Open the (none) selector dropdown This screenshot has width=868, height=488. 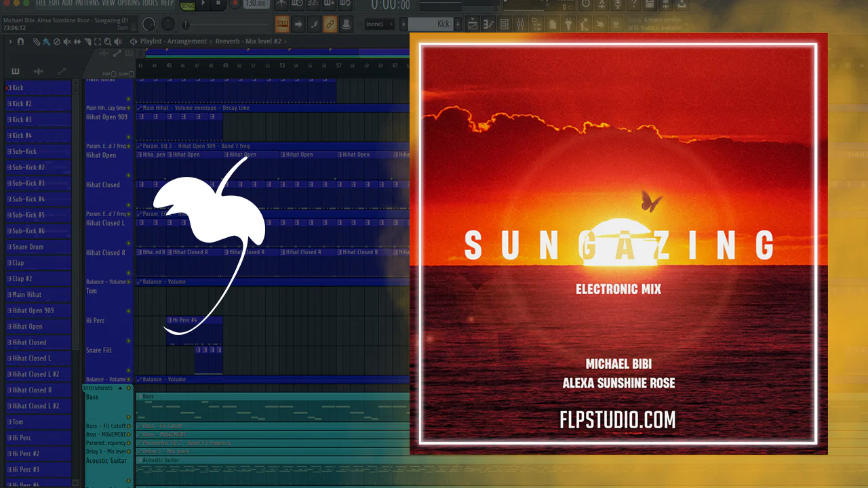(378, 24)
